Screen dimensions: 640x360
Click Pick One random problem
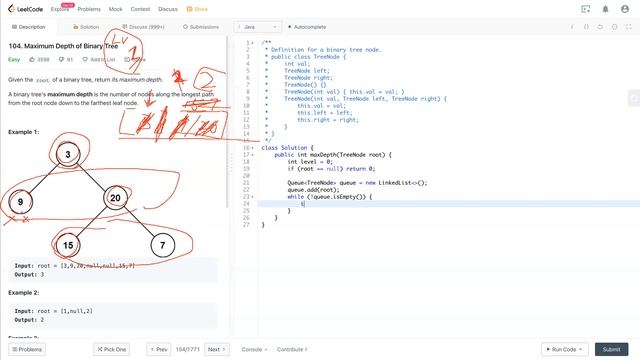tap(111, 349)
